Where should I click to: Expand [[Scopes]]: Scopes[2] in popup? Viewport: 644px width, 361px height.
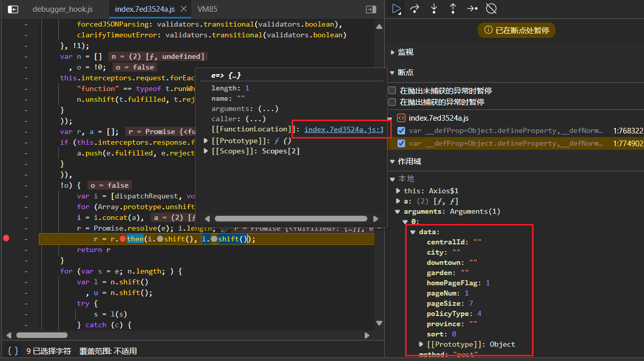pos(206,151)
